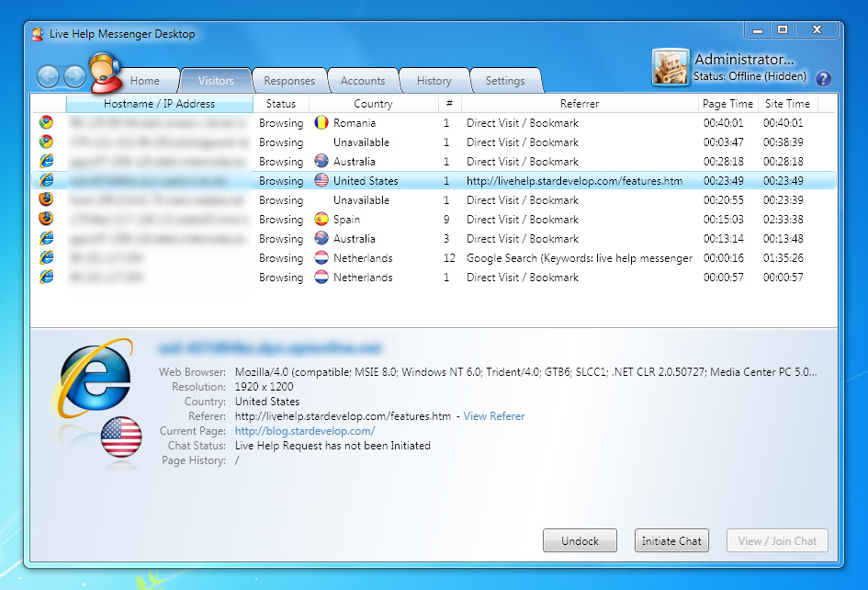
Task: Click the back navigation arrow
Action: tap(49, 76)
